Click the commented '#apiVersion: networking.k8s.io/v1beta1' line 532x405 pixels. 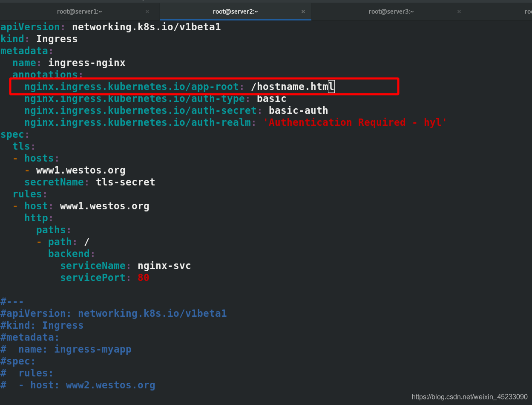[114, 313]
